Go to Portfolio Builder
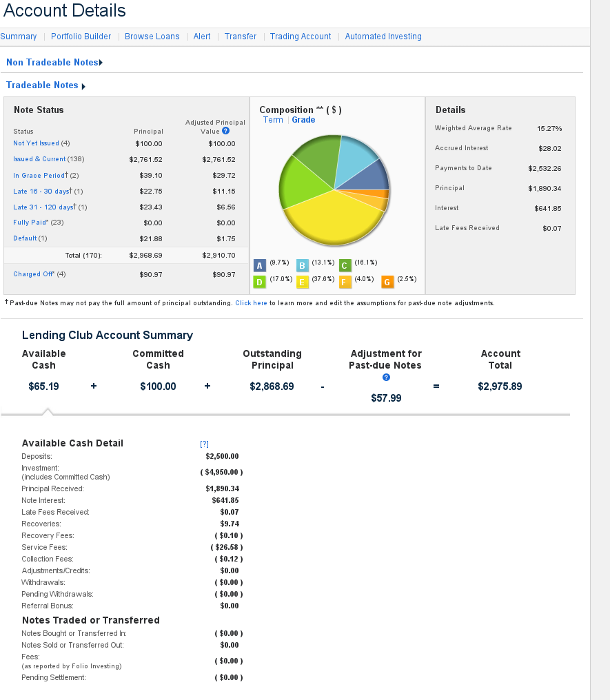The height and width of the screenshot is (700, 610). [81, 36]
